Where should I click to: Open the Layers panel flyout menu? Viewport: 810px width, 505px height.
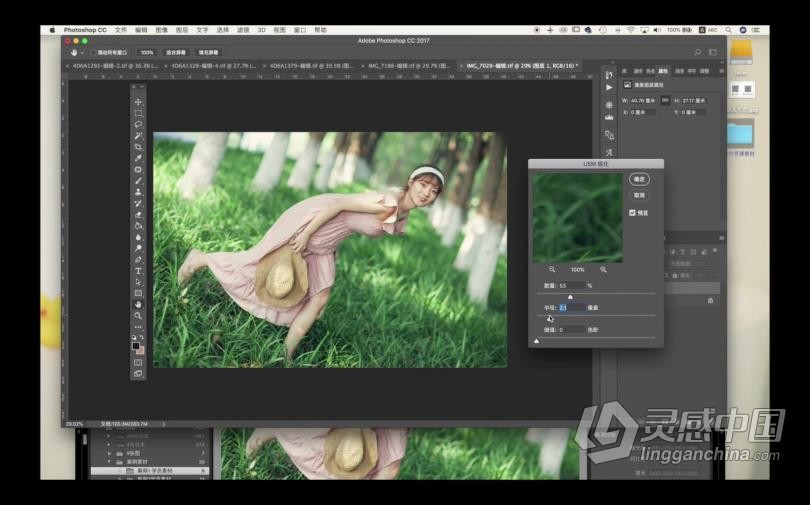pos(721,238)
